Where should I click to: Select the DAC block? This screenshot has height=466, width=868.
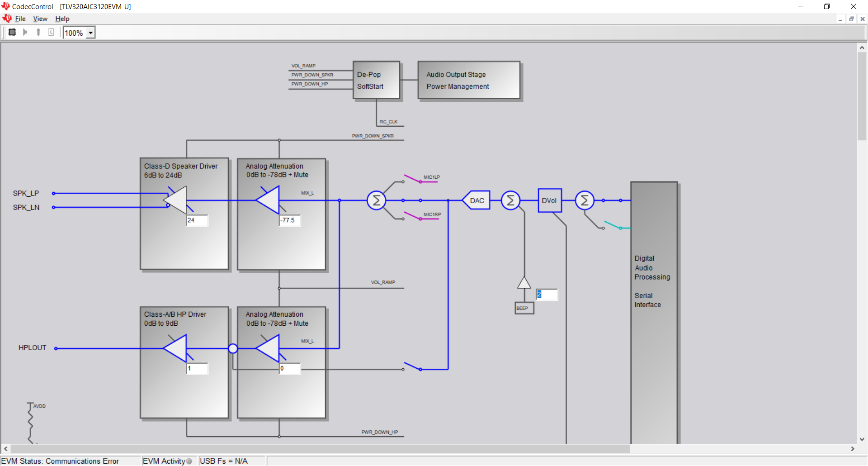pyautogui.click(x=476, y=200)
